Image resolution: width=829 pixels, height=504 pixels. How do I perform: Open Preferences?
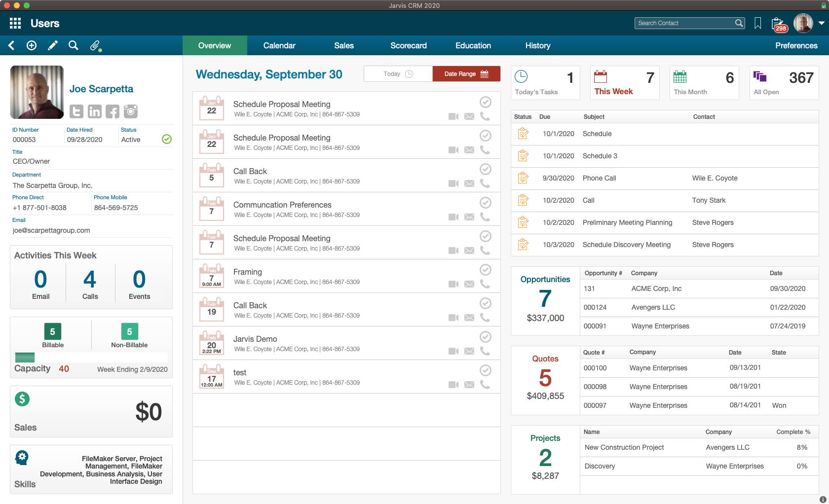click(796, 45)
